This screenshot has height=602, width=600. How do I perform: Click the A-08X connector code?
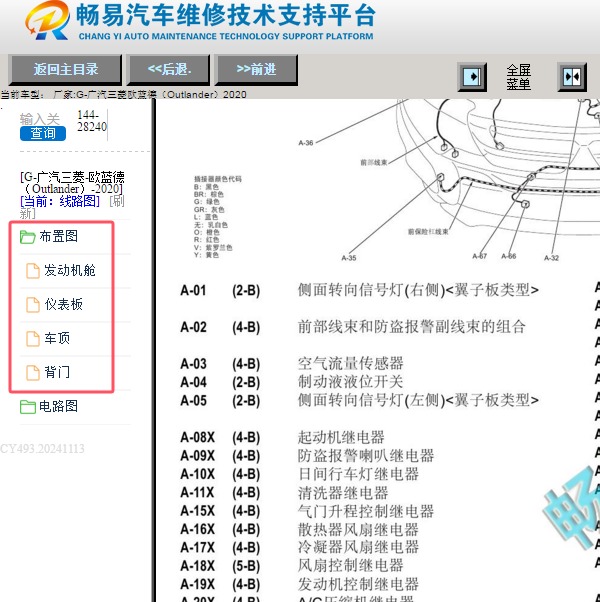pos(198,438)
